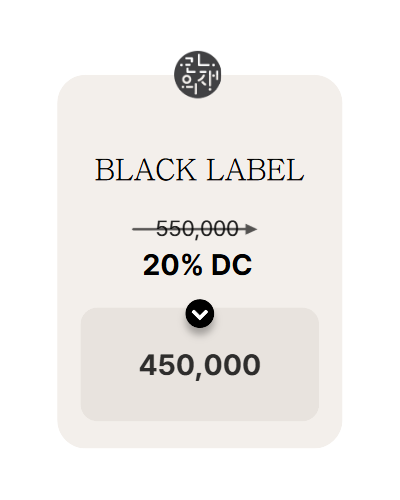
Task: Click the struck-through 550,000 original price
Action: pyautogui.click(x=197, y=229)
